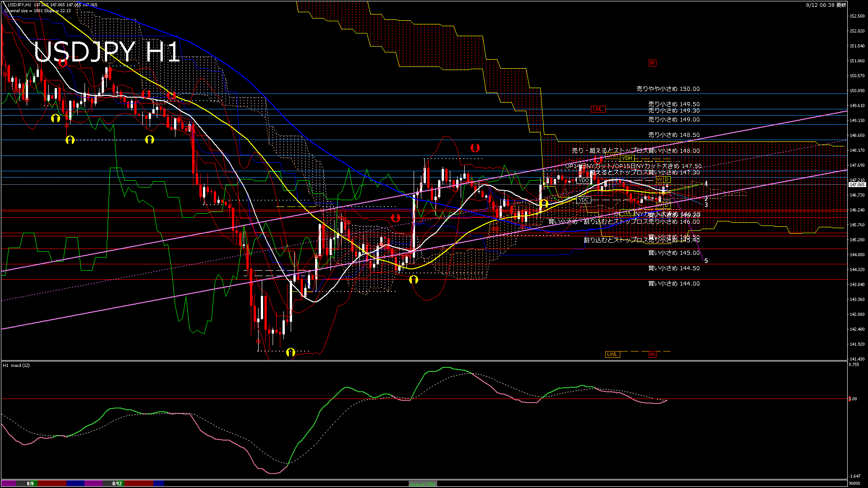Click the YDO yesterday-open label
This screenshot has width=868, height=488.
point(583,180)
